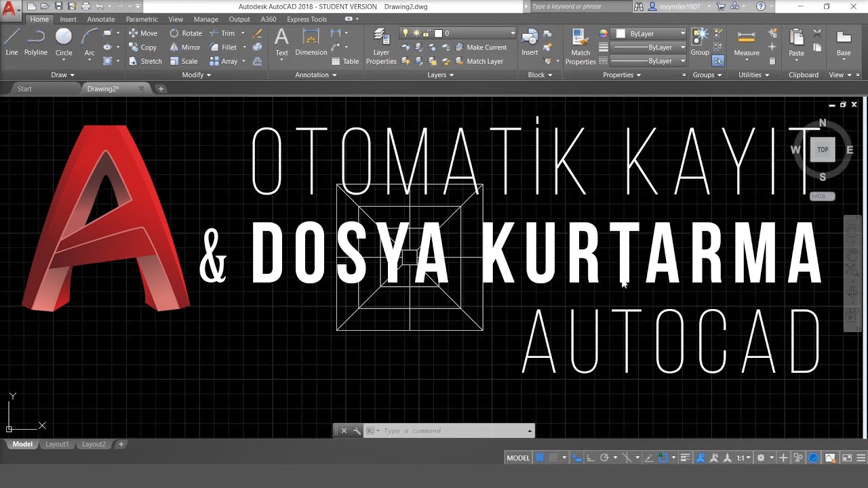Screen dimensions: 868x488
Task: Click the TOP face of the ViewCube
Action: click(x=823, y=150)
